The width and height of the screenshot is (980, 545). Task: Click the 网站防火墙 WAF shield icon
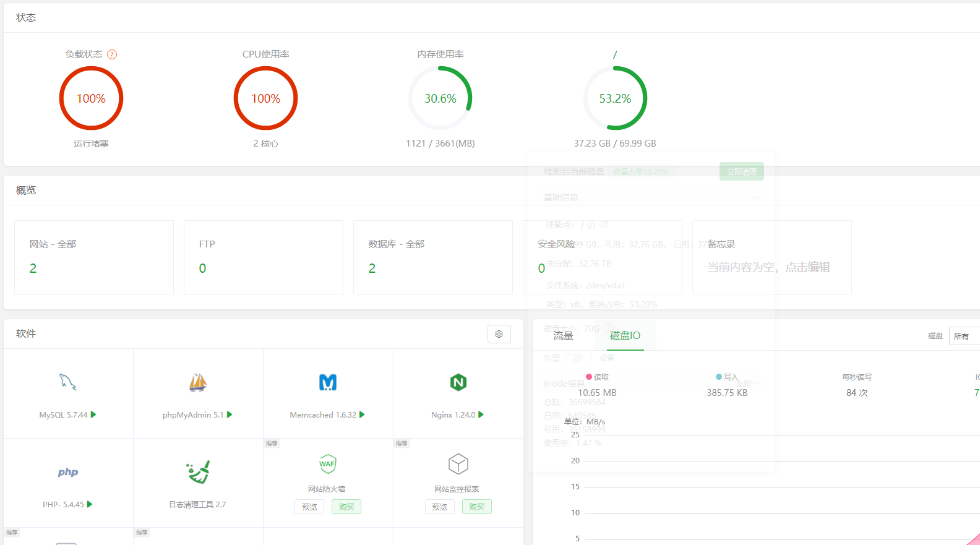(x=327, y=464)
